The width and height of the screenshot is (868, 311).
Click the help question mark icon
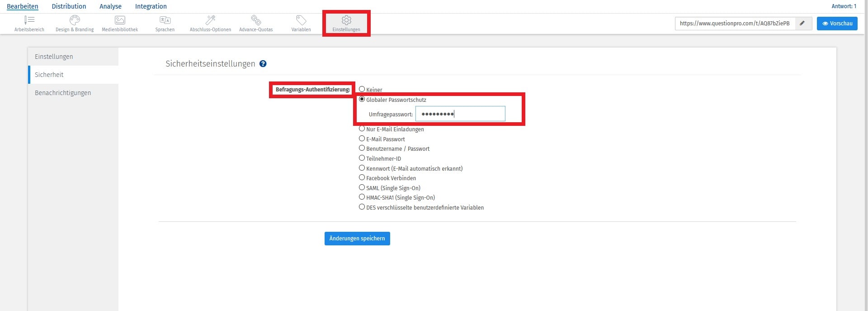263,64
